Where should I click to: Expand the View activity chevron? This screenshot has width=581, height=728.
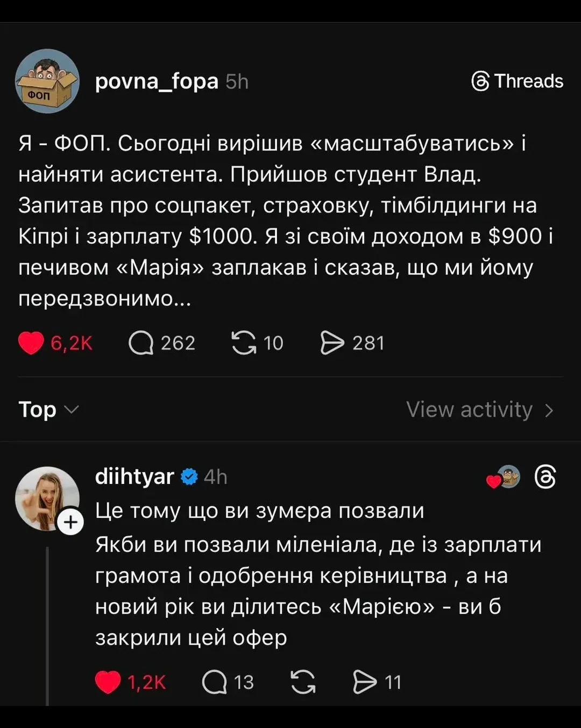click(549, 410)
